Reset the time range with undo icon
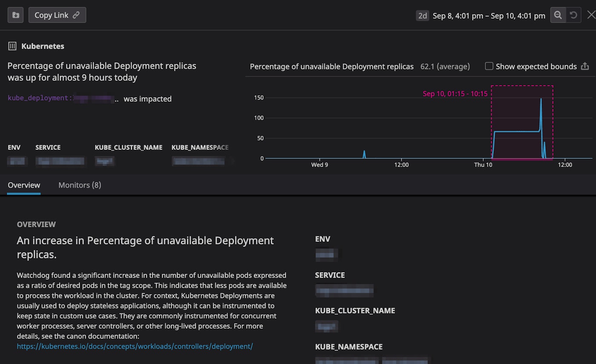Screen dimensions: 596x364 [x=573, y=15]
